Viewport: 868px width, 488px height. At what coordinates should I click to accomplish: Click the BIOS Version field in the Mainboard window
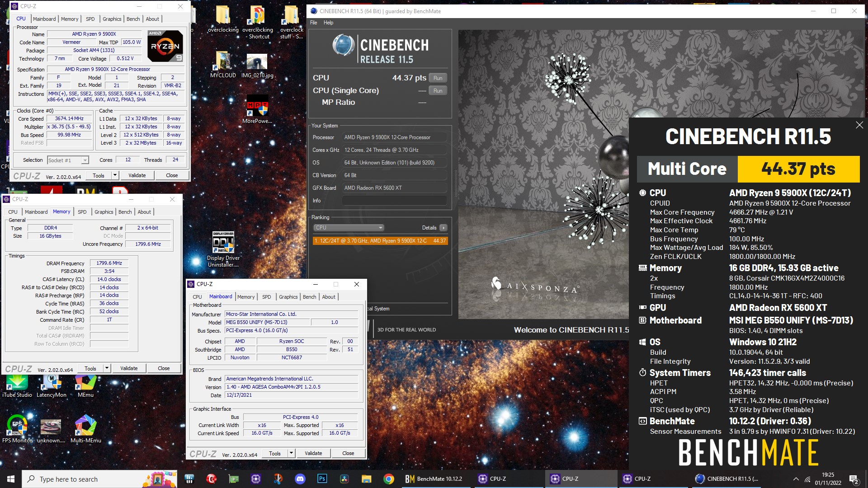291,387
